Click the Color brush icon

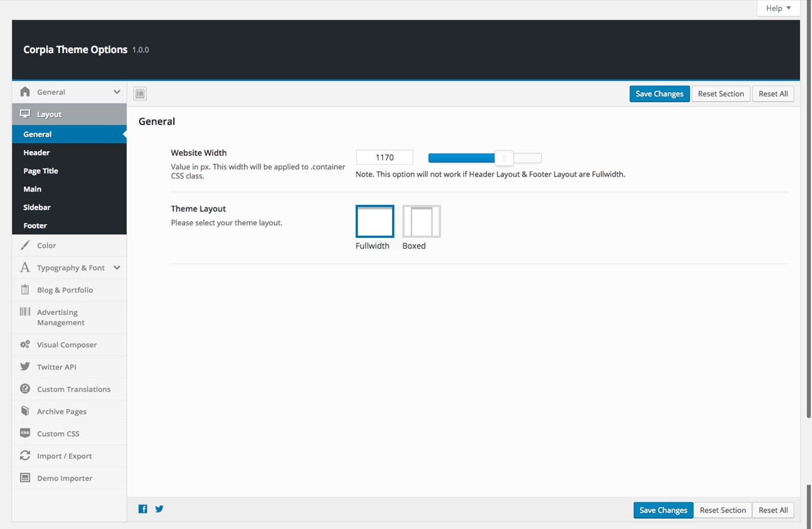[25, 245]
